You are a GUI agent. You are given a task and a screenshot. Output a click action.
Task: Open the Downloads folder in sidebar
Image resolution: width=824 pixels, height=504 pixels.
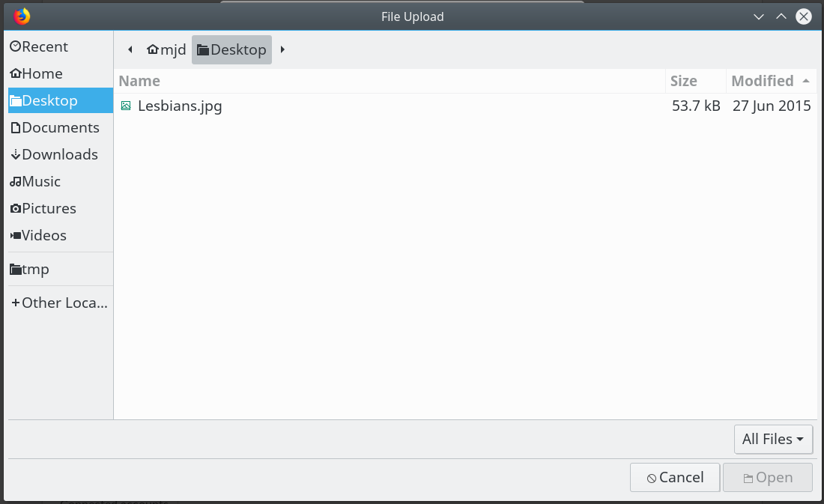61,154
